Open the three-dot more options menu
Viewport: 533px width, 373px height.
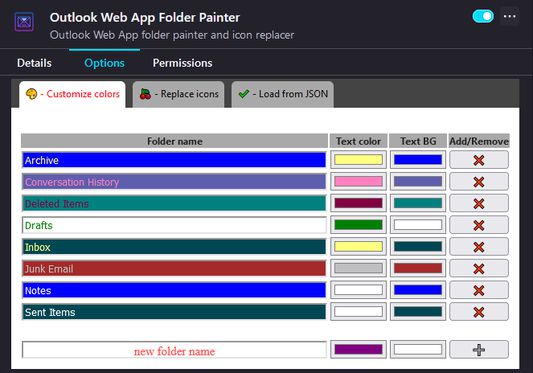coord(510,16)
